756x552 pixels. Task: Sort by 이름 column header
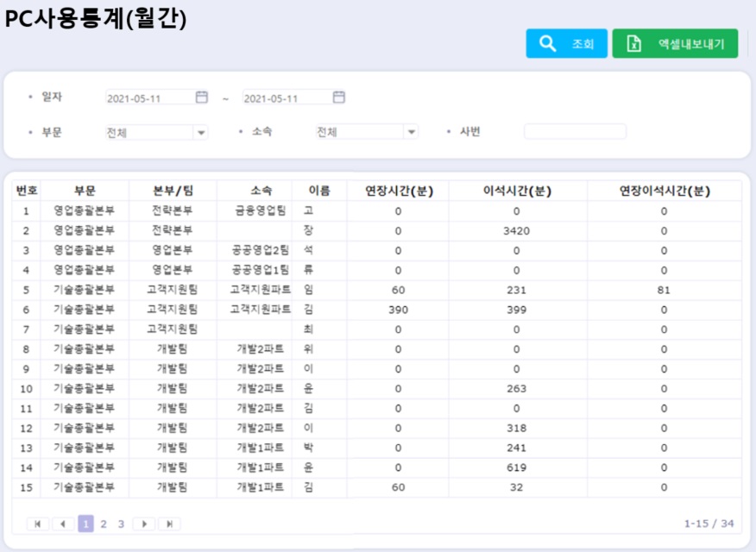[319, 191]
